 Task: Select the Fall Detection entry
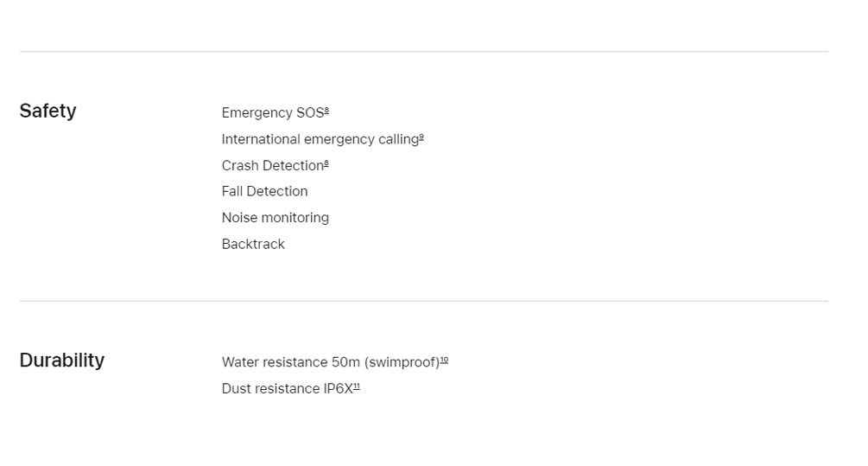click(264, 191)
